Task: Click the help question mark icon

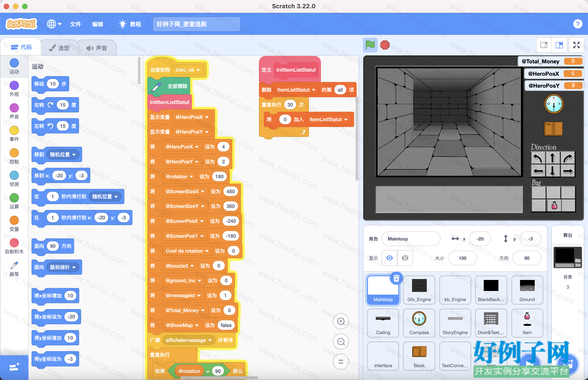Action: 578,24
